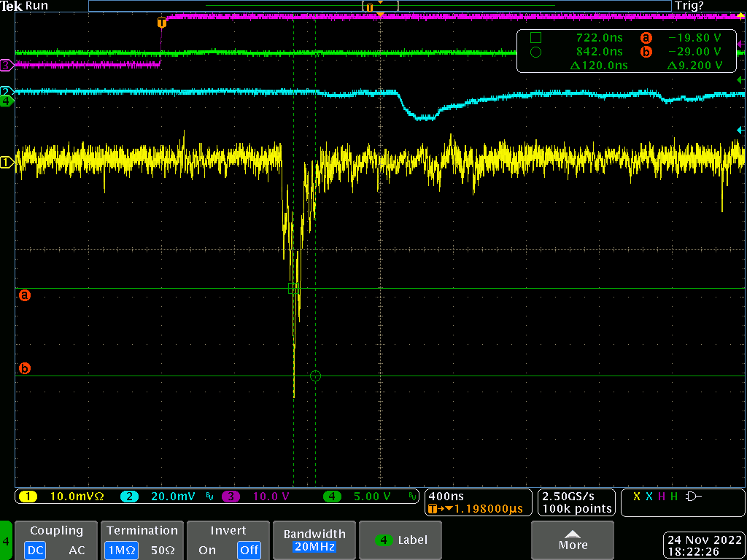Click the green circle cursor handle

[315, 376]
